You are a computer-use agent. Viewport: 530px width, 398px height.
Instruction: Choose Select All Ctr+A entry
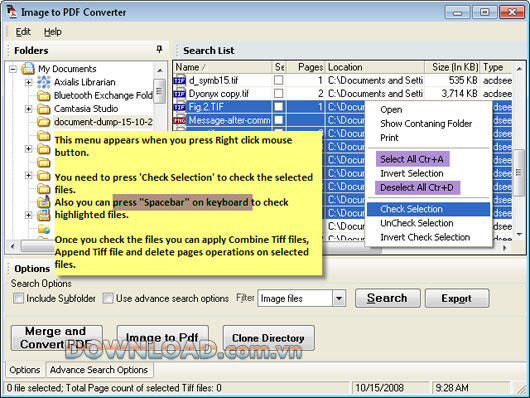click(x=412, y=159)
